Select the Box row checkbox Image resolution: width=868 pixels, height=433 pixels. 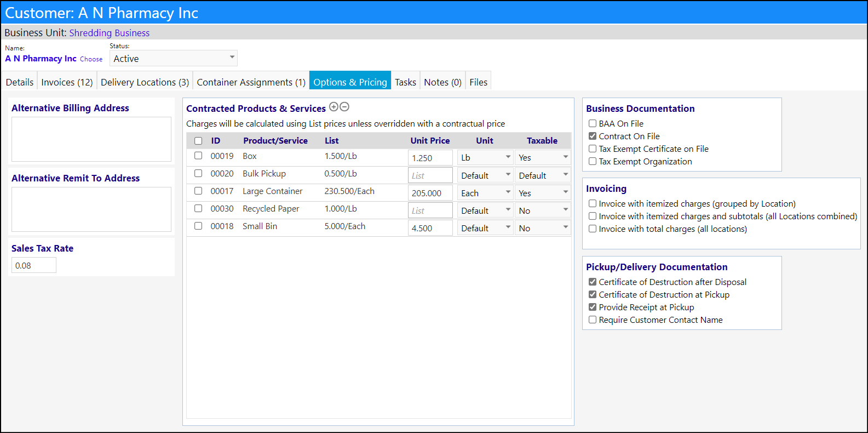coord(198,156)
